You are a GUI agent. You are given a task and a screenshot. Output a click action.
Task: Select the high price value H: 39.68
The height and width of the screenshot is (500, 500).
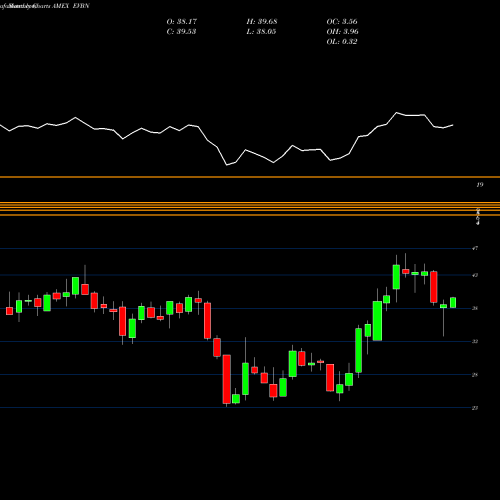pos(262,22)
